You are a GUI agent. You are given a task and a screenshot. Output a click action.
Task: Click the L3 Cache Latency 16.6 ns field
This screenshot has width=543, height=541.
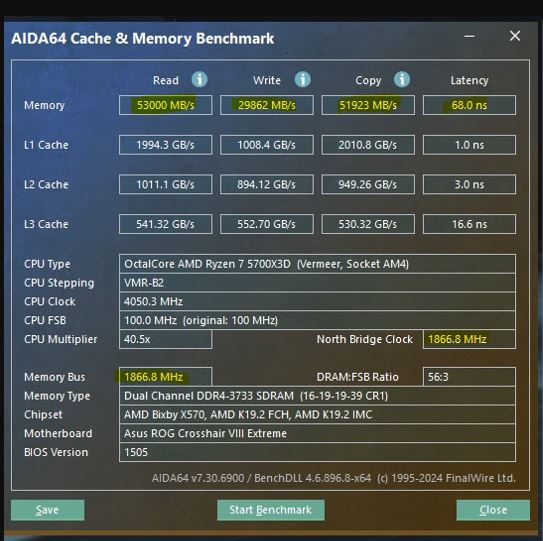click(x=469, y=224)
